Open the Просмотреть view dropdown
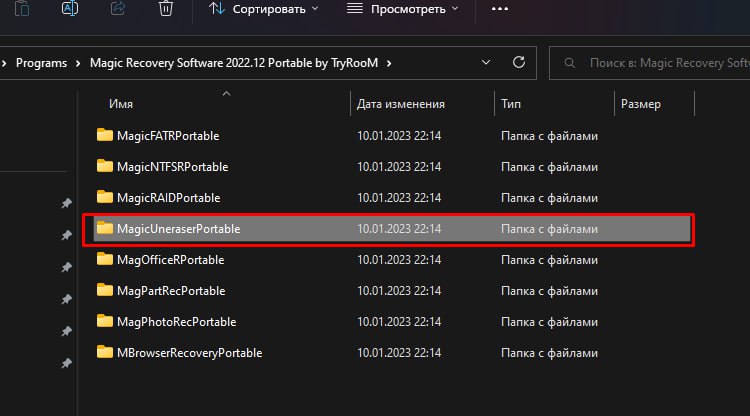Image resolution: width=750 pixels, height=416 pixels. pos(402,9)
